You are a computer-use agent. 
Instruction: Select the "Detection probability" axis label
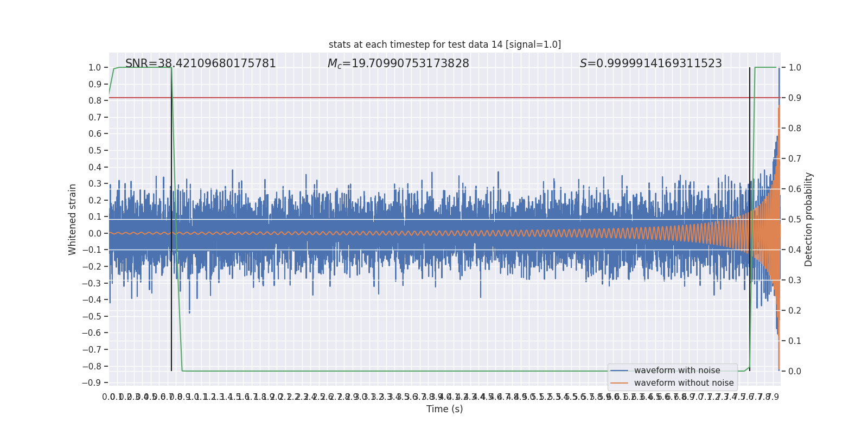809,219
